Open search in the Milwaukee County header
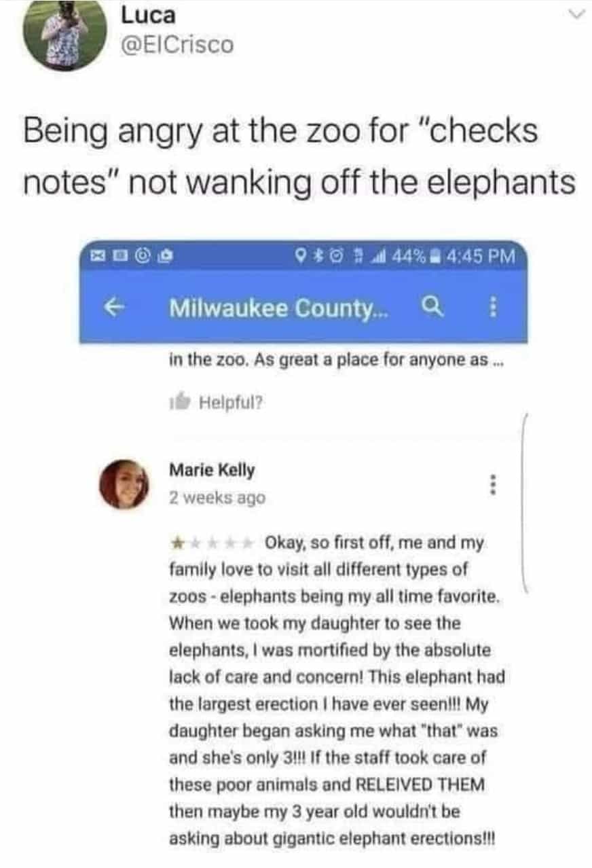The image size is (592, 868). coord(434,308)
